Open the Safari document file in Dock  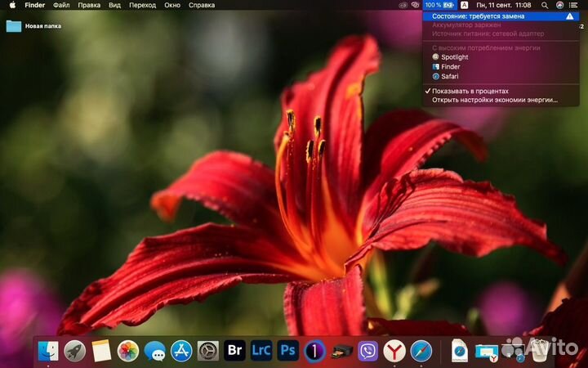tap(459, 351)
